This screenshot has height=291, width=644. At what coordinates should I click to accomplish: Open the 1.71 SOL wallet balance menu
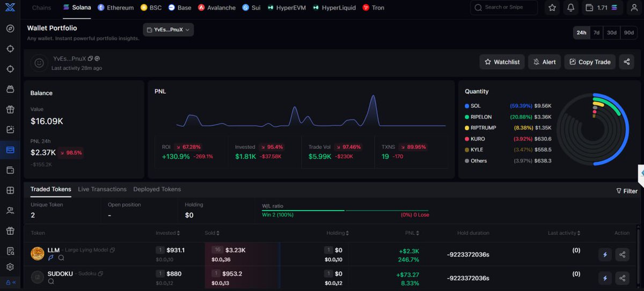tap(602, 8)
